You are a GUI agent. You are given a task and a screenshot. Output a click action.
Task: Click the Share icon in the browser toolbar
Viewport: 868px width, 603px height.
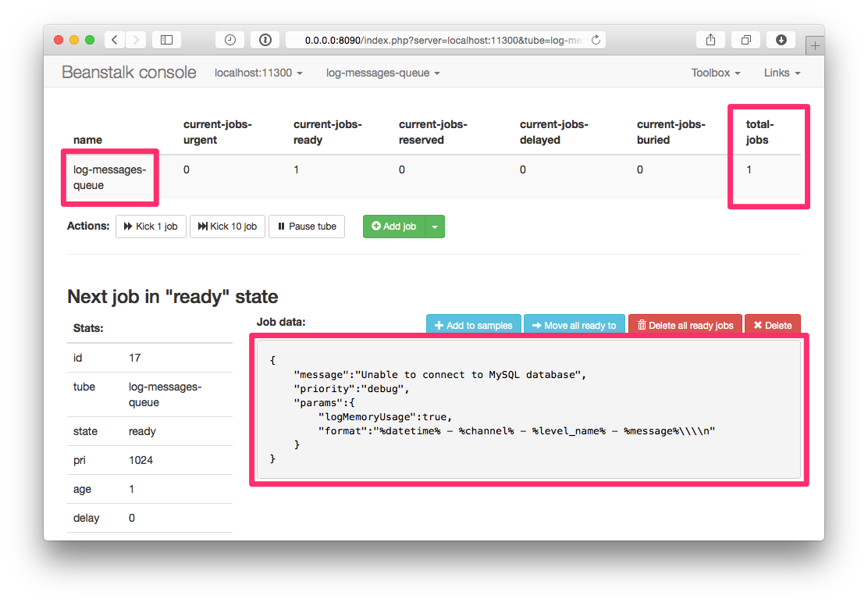710,39
